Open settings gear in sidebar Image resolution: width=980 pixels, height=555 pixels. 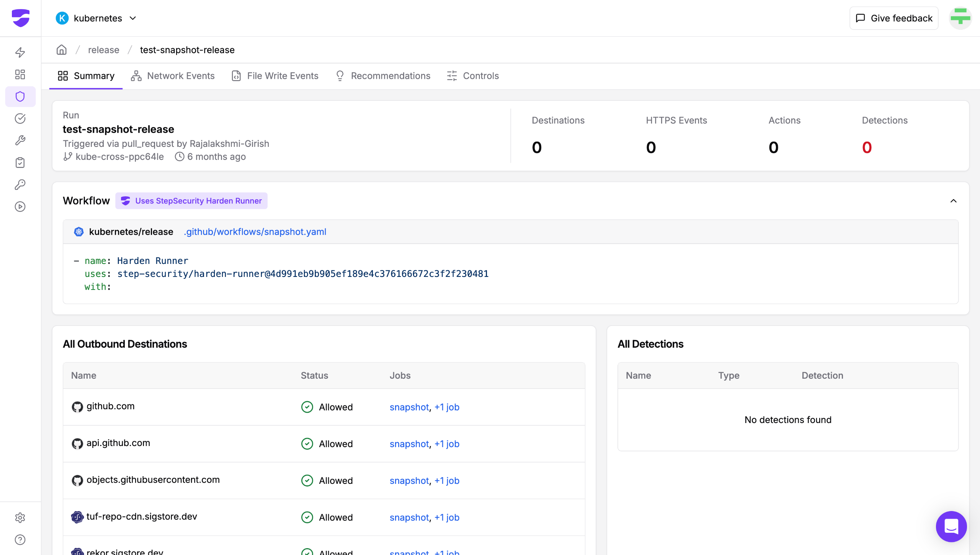coord(20,518)
